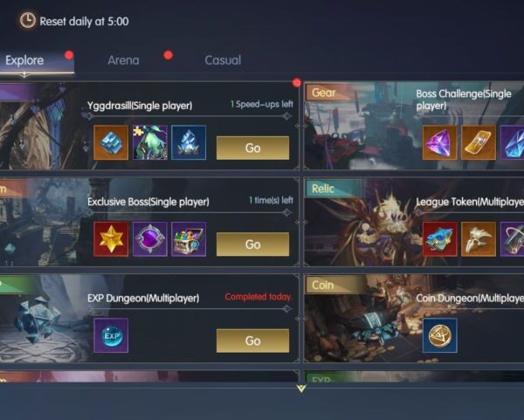Open the Arena tab
The height and width of the screenshot is (420, 524).
click(123, 60)
